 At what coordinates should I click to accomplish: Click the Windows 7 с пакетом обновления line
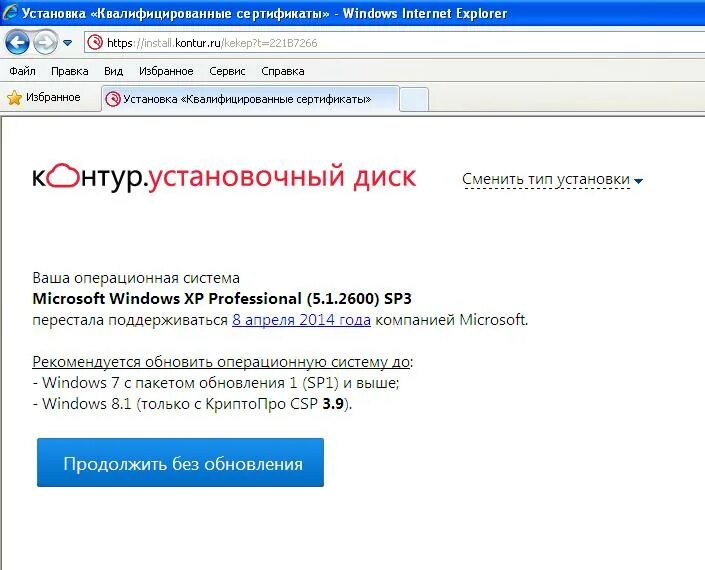(216, 383)
